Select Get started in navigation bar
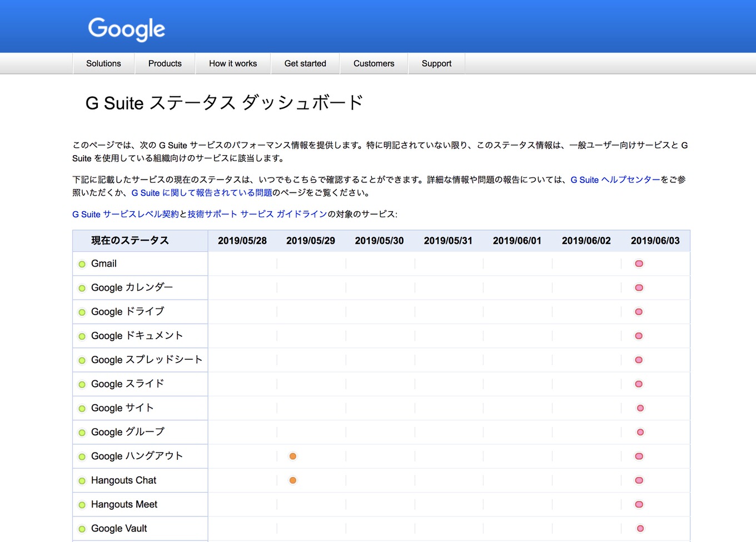 [305, 63]
